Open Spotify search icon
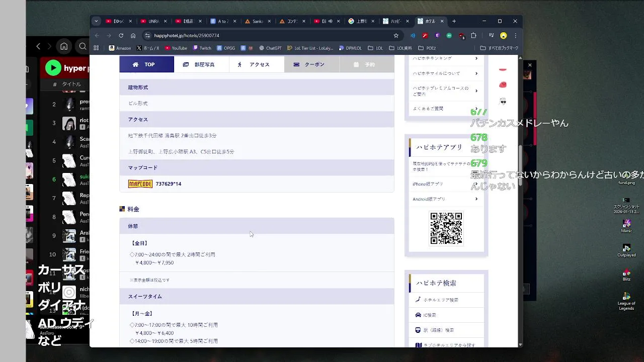Viewport: 644px width, 362px height. tap(83, 46)
